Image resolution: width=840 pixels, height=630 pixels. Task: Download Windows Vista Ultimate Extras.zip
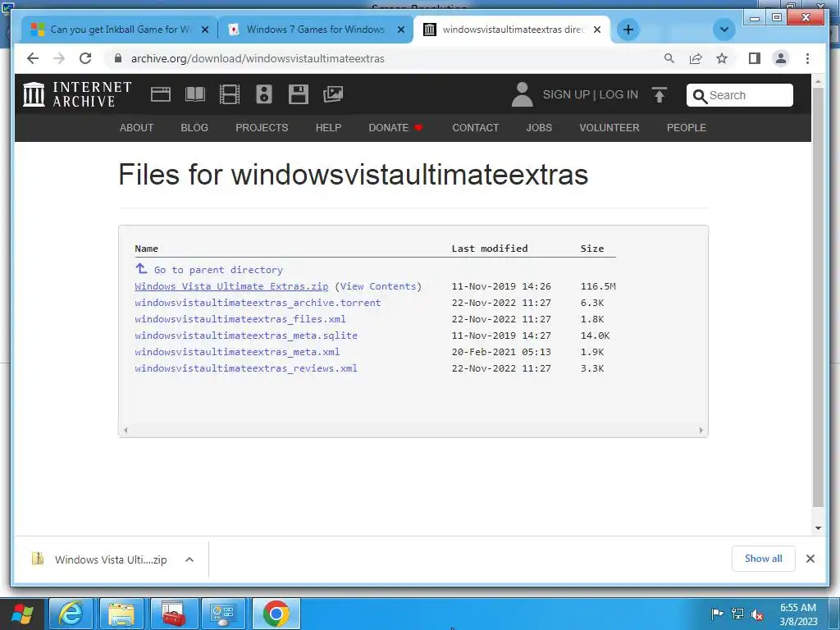tap(231, 286)
